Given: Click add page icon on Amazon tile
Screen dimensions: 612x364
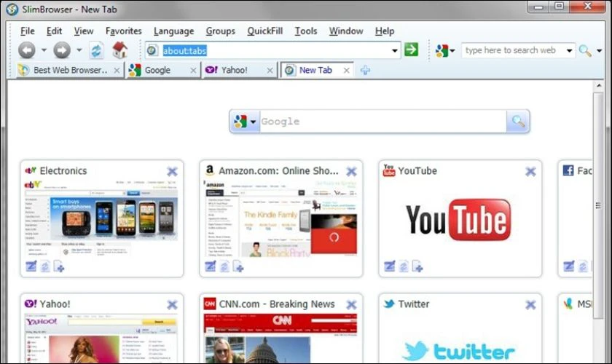Looking at the screenshot, I should (x=238, y=266).
